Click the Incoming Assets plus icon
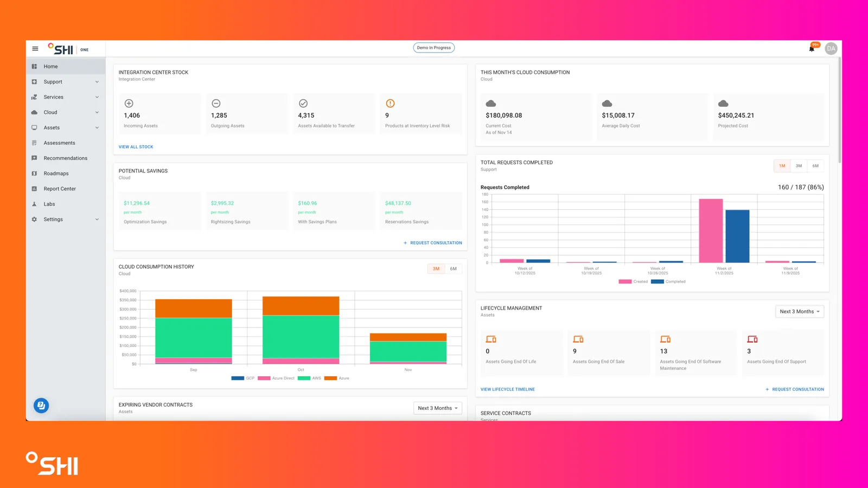This screenshot has width=868, height=488. tap(129, 103)
